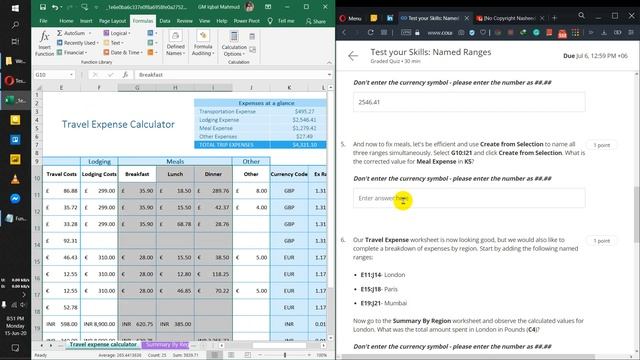Open the File menu in Excel
640x360 pixels.
[x=43, y=21]
